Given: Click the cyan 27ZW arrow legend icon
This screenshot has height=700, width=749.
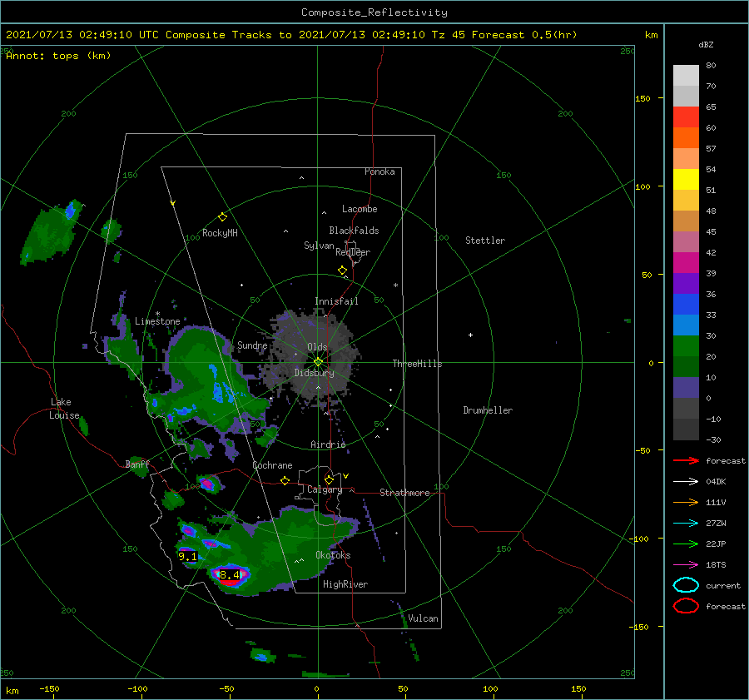Looking at the screenshot, I should (x=686, y=524).
